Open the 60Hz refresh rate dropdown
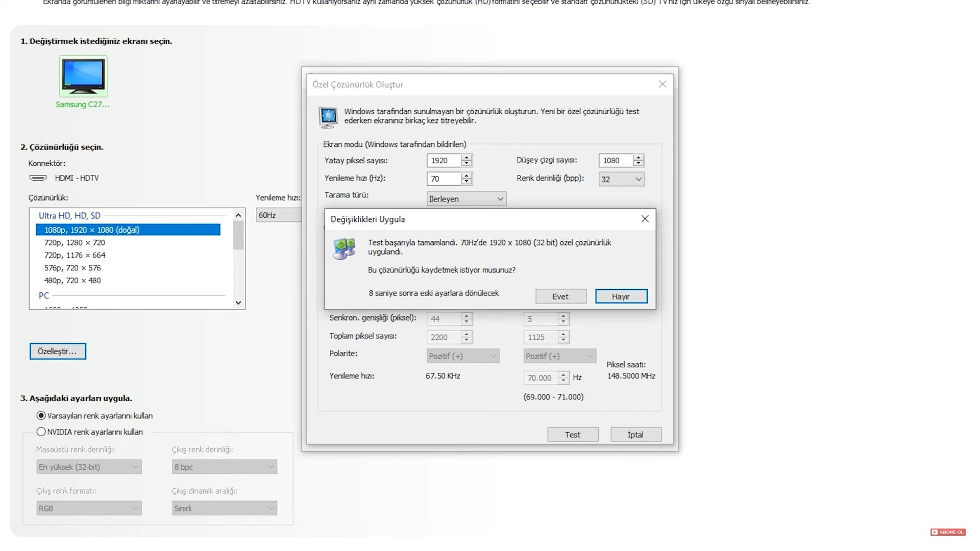 coord(278,215)
